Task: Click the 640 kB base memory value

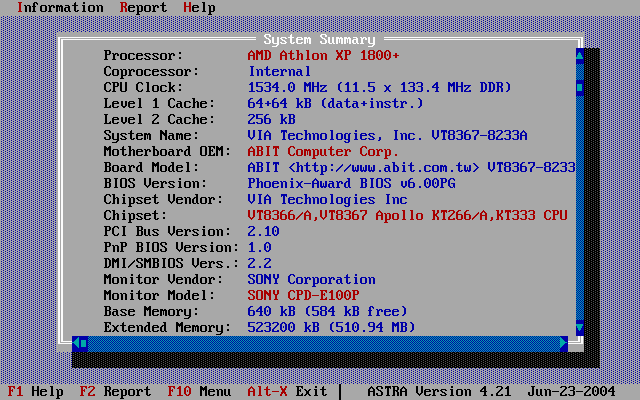Action: [x=327, y=311]
